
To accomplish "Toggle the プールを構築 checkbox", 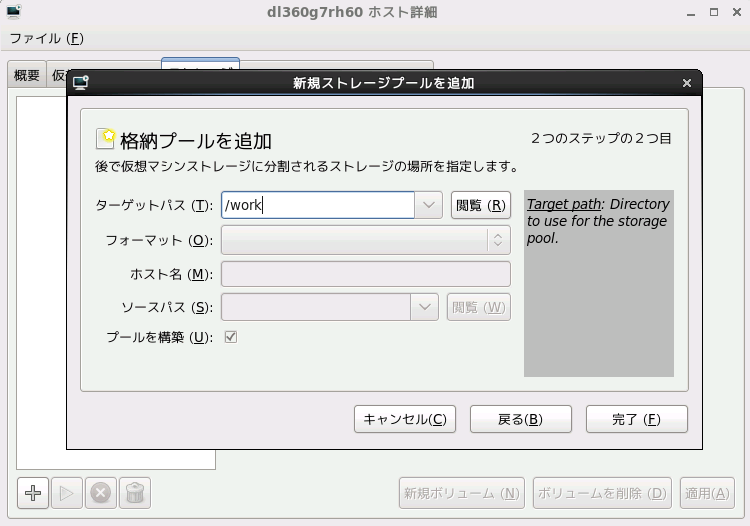I will pos(231,337).
